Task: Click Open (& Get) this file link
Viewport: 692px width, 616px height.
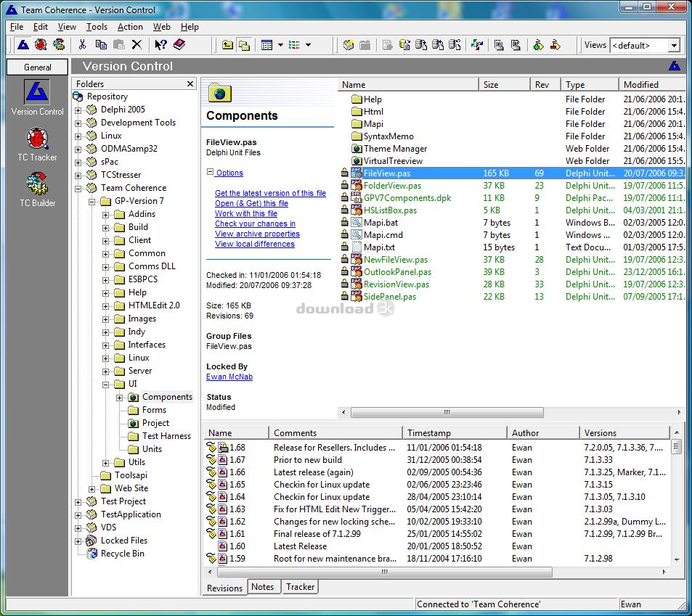Action: point(251,203)
